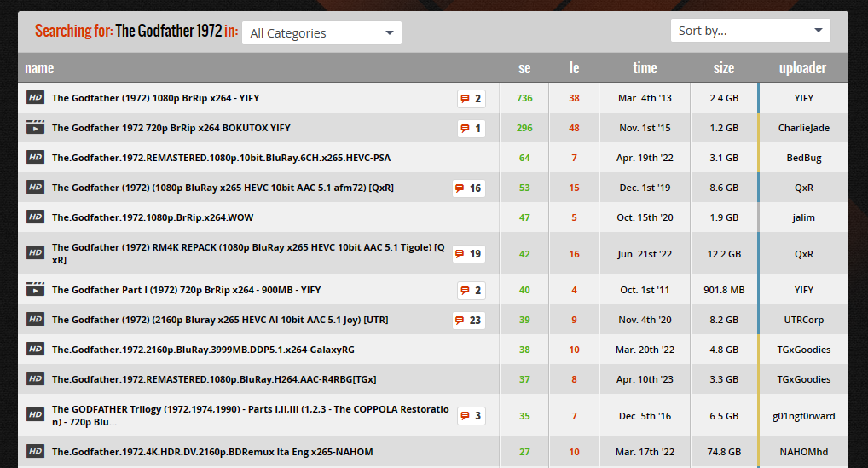
Task: Sort by the size column header
Action: click(724, 68)
